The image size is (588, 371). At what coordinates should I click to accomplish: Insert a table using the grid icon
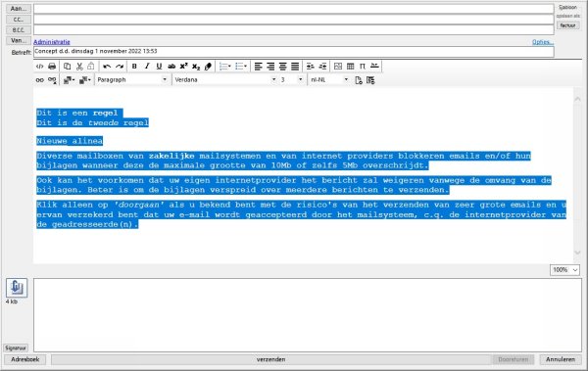(x=350, y=67)
